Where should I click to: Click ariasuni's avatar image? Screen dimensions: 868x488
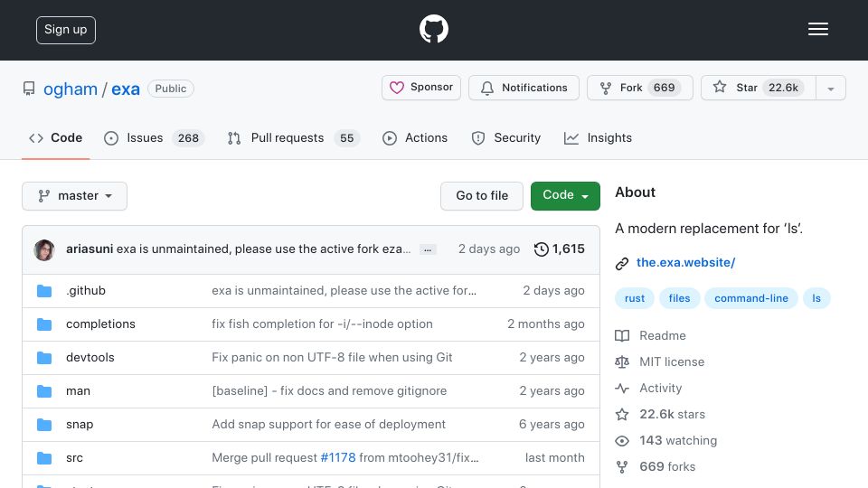[44, 250]
